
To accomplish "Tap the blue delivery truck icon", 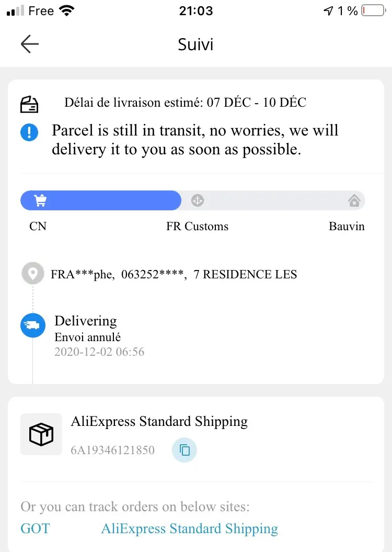I will (x=33, y=325).
